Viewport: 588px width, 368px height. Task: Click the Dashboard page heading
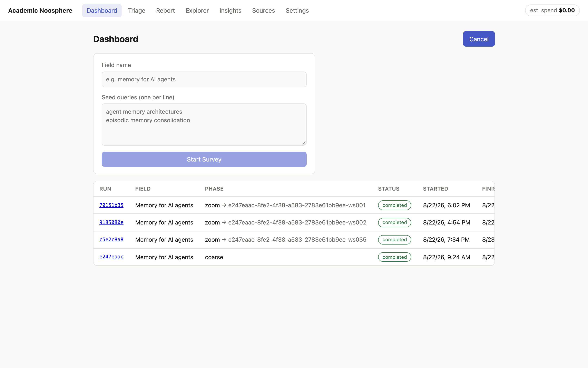coord(116,39)
